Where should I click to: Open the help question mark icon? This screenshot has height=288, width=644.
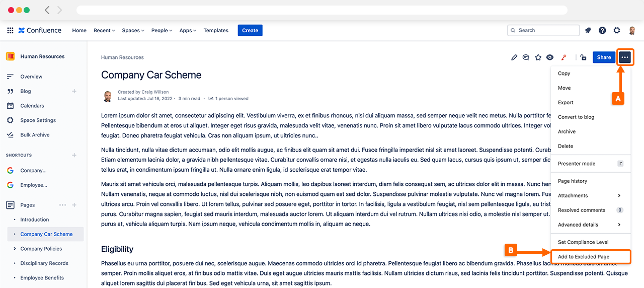pyautogui.click(x=602, y=30)
